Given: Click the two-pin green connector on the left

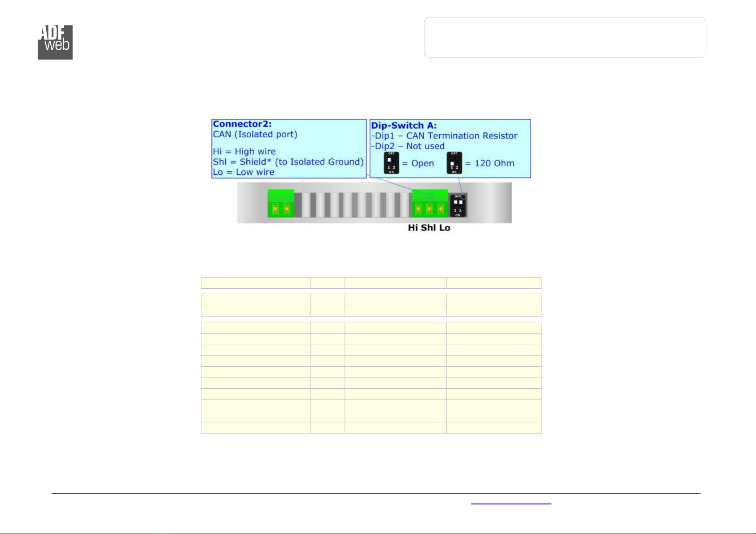Looking at the screenshot, I should (281, 203).
